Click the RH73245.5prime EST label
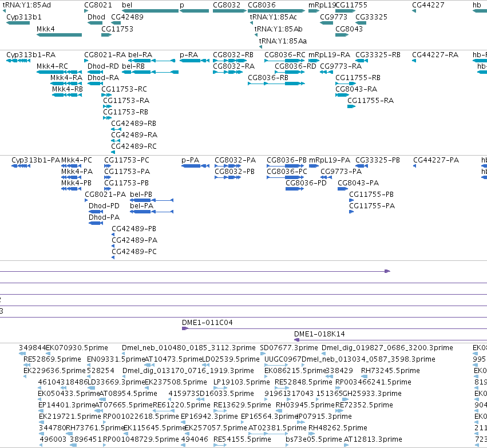 coord(390,371)
